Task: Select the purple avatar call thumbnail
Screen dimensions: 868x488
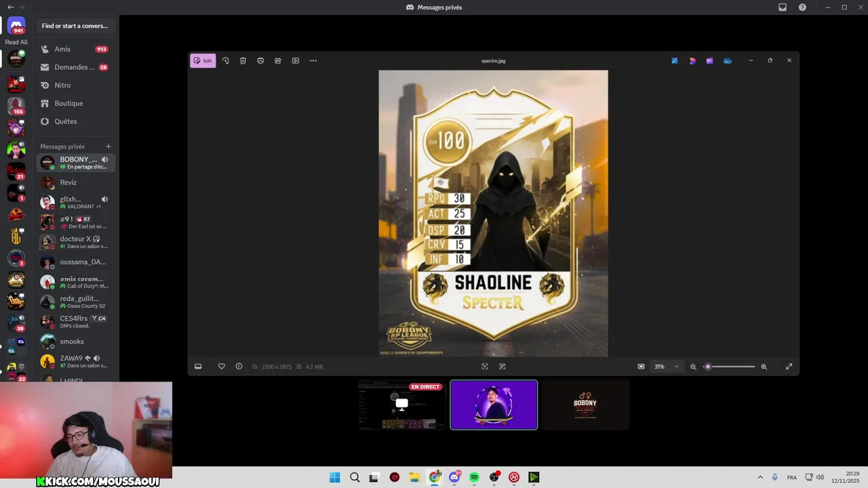Action: (x=494, y=405)
